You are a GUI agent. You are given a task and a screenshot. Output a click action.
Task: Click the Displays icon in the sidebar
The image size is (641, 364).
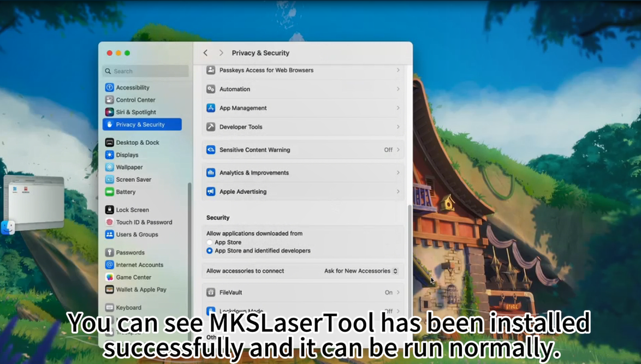(109, 155)
